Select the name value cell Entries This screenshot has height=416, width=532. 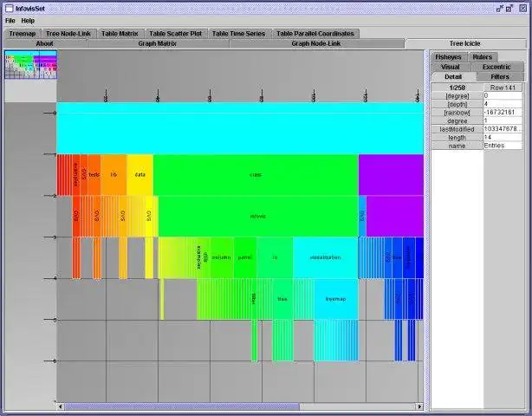coord(503,146)
